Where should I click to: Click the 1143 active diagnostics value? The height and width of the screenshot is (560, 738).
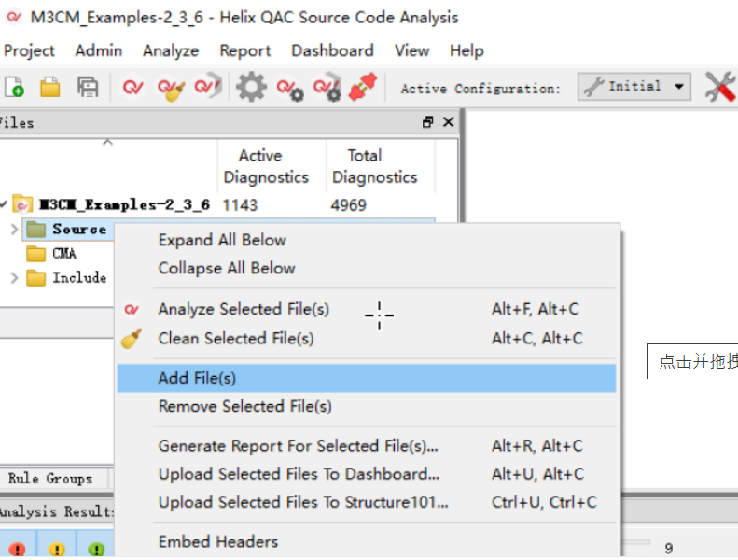(x=240, y=205)
